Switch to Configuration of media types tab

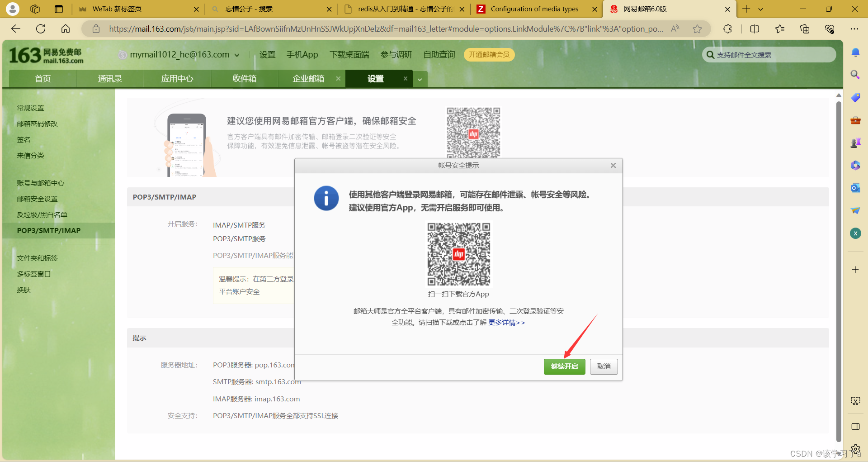click(537, 9)
